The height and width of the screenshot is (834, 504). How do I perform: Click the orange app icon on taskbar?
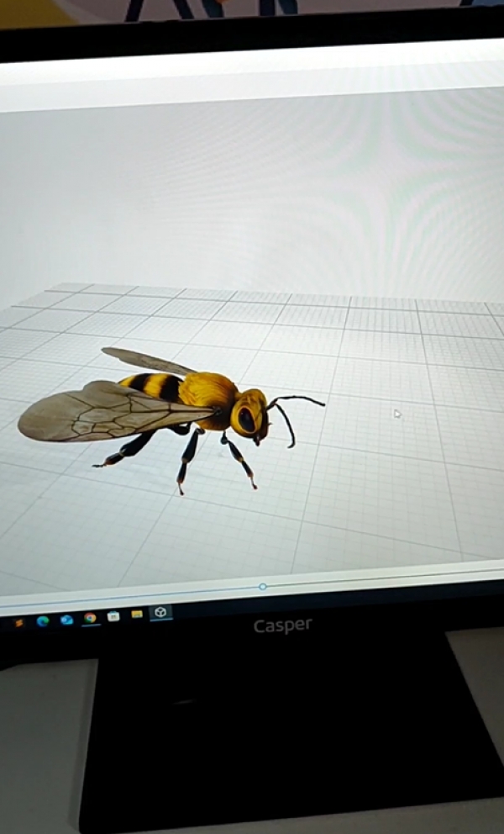19,623
